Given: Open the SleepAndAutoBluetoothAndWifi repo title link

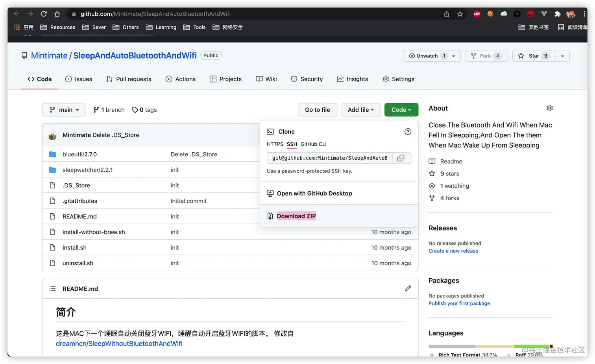Looking at the screenshot, I should pyautogui.click(x=135, y=55).
